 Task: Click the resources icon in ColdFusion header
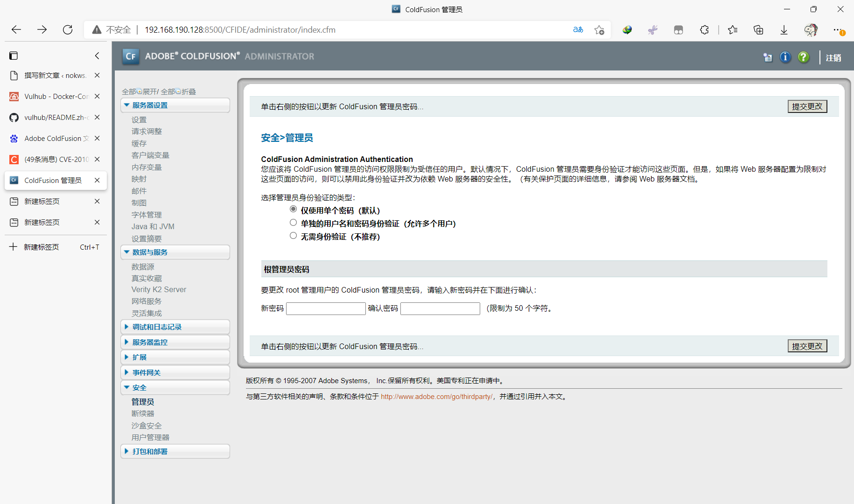click(767, 57)
